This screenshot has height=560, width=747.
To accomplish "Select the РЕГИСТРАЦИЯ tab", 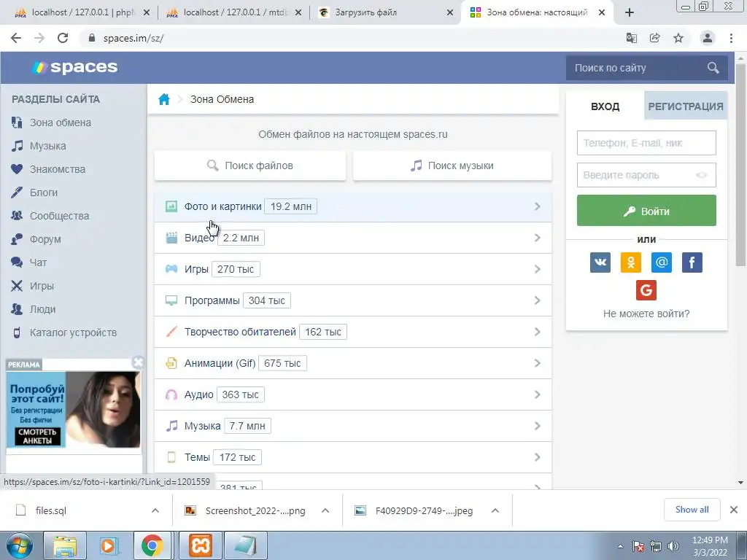I will tap(686, 106).
